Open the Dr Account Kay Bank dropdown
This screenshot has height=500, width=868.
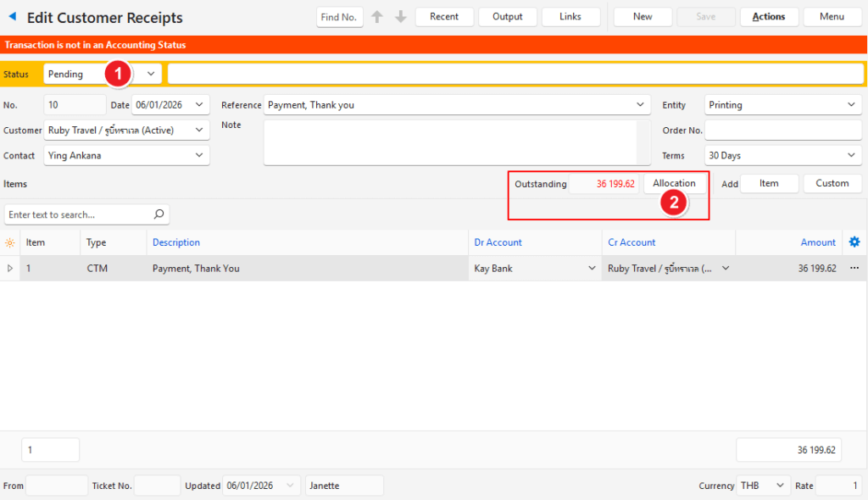click(592, 269)
